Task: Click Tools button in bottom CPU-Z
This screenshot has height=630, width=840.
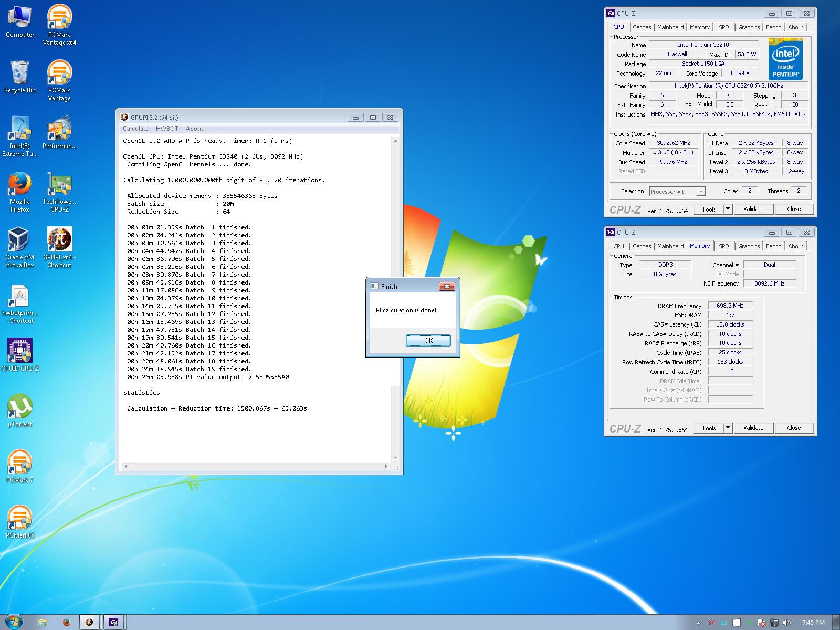Action: pos(709,428)
